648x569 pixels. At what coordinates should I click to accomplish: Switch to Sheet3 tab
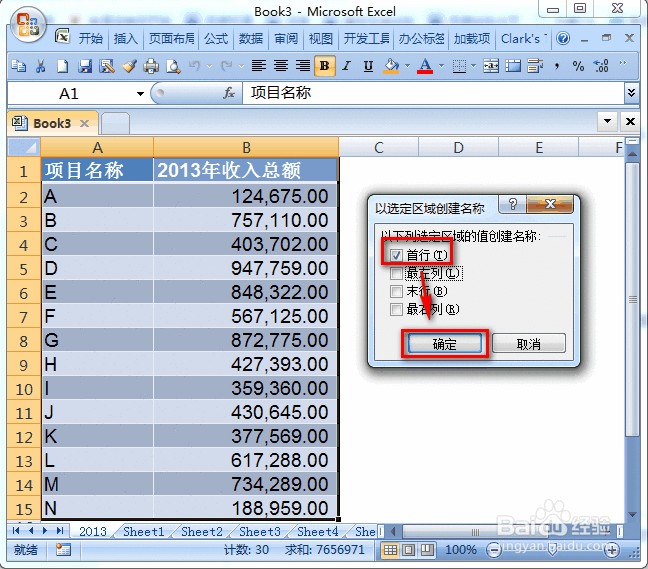[x=260, y=531]
